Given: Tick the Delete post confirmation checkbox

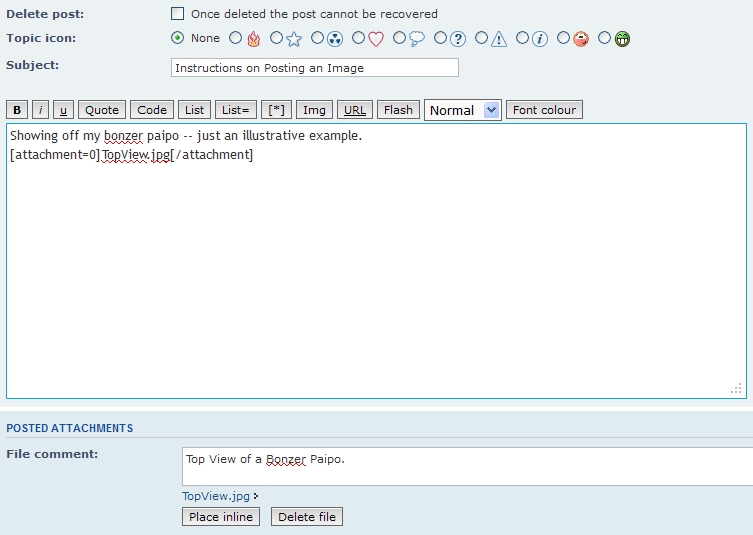Looking at the screenshot, I should coord(178,14).
